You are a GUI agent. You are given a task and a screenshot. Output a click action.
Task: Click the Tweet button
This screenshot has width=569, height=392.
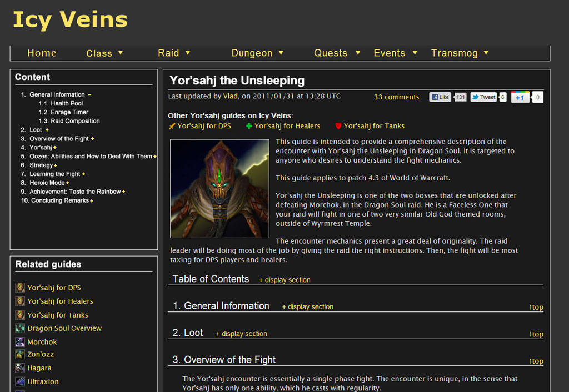[483, 97]
